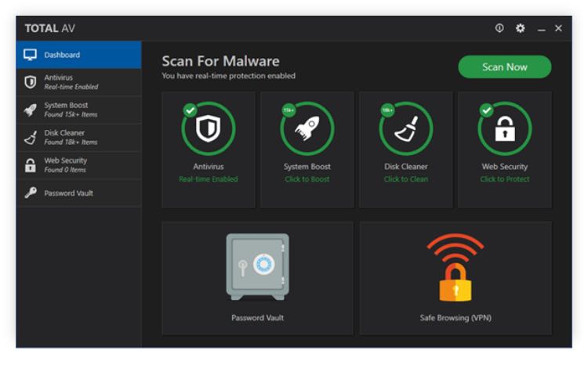588x365 pixels.
Task: Click the Safe Browsing (VPN) label
Action: (456, 318)
